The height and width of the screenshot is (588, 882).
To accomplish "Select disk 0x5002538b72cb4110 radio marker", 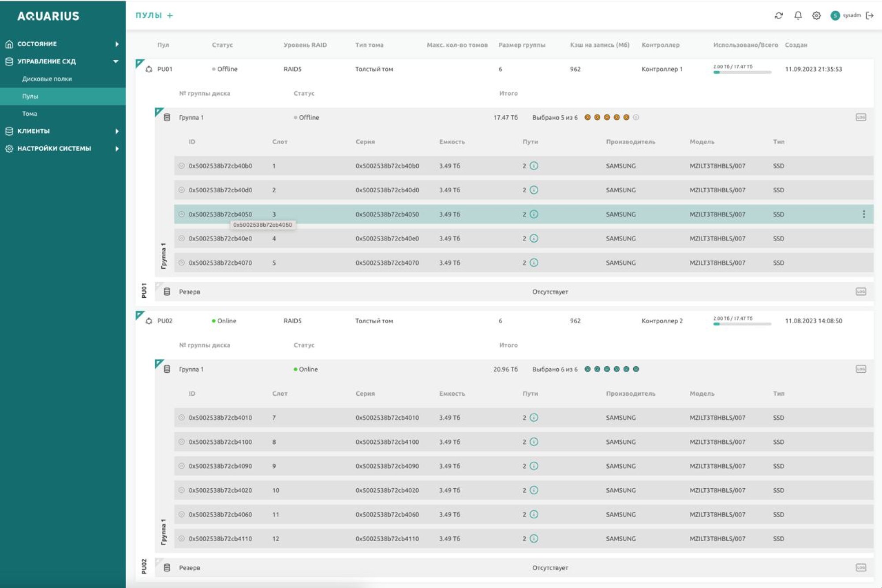I will pos(181,539).
